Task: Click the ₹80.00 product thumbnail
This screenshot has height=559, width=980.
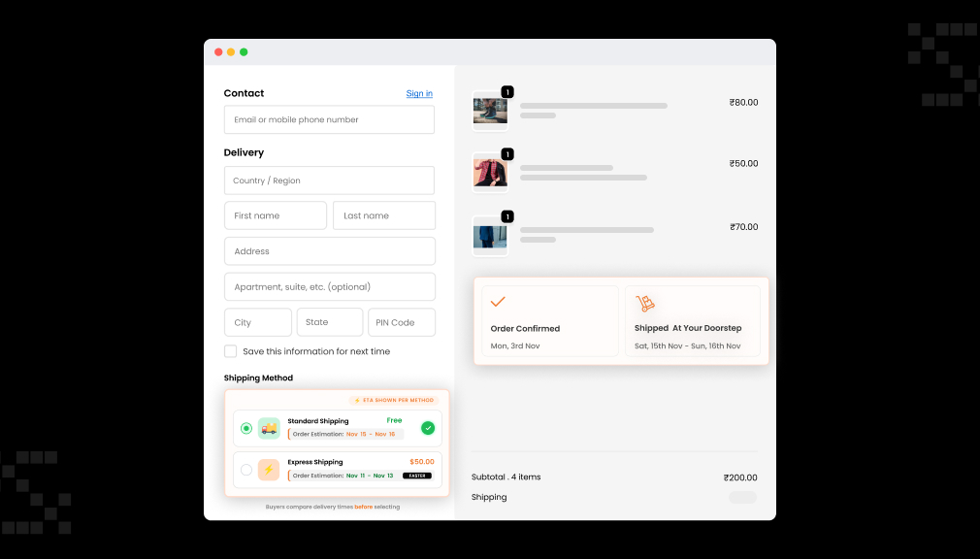Action: (490, 112)
